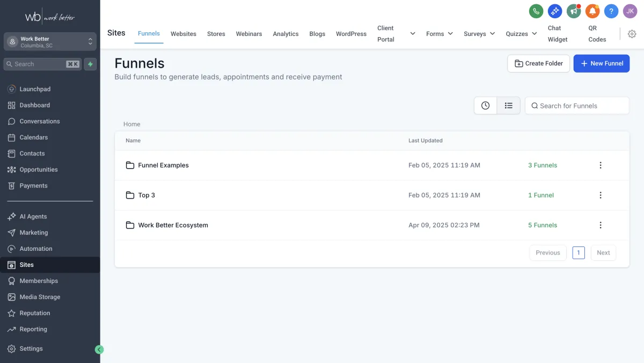
Task: Click the Next pagination button
Action: [x=603, y=253]
